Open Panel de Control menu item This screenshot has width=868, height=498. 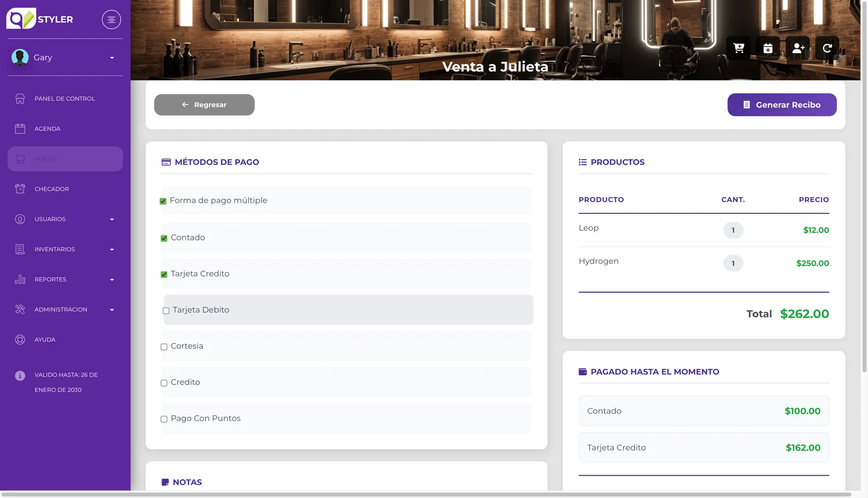pyautogui.click(x=65, y=99)
